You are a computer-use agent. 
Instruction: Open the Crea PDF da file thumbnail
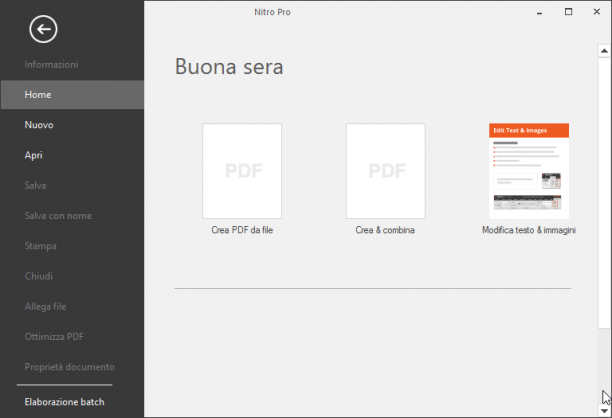pos(242,171)
